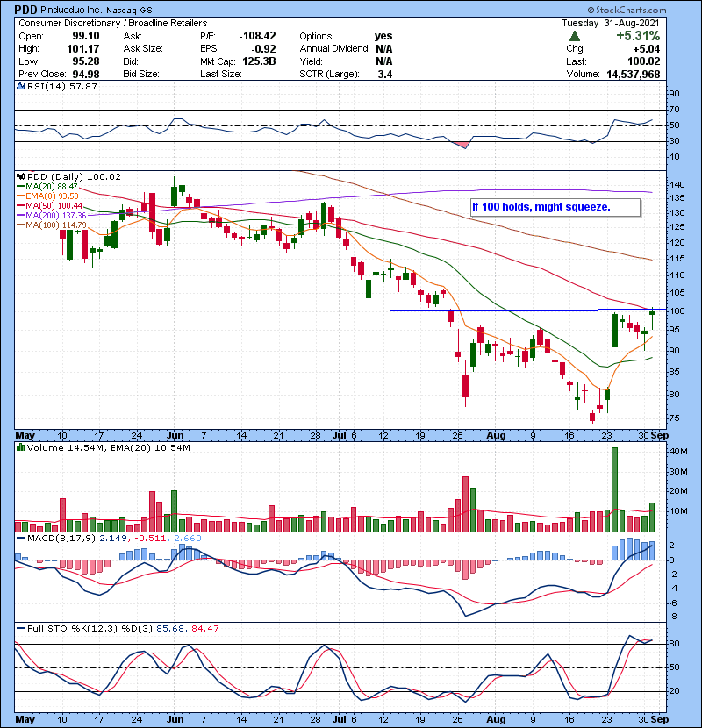The height and width of the screenshot is (728, 702).
Task: Click the SCTR (Large) value 3.4
Action: (x=385, y=75)
